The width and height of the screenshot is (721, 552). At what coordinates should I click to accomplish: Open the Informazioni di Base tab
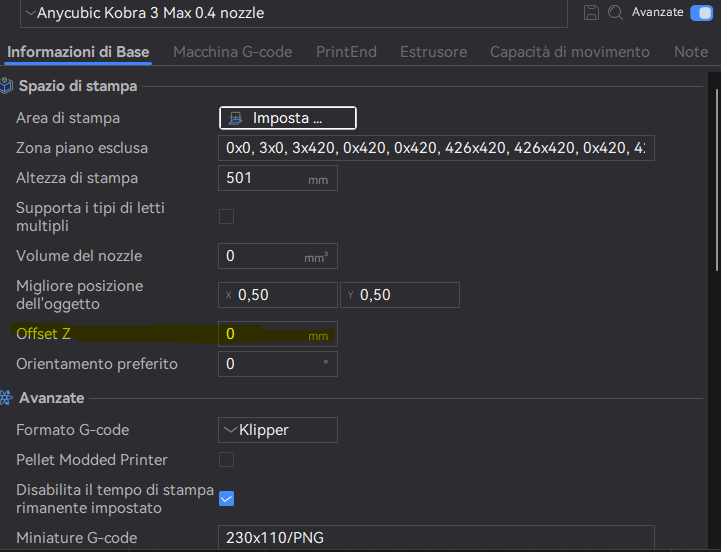78,52
